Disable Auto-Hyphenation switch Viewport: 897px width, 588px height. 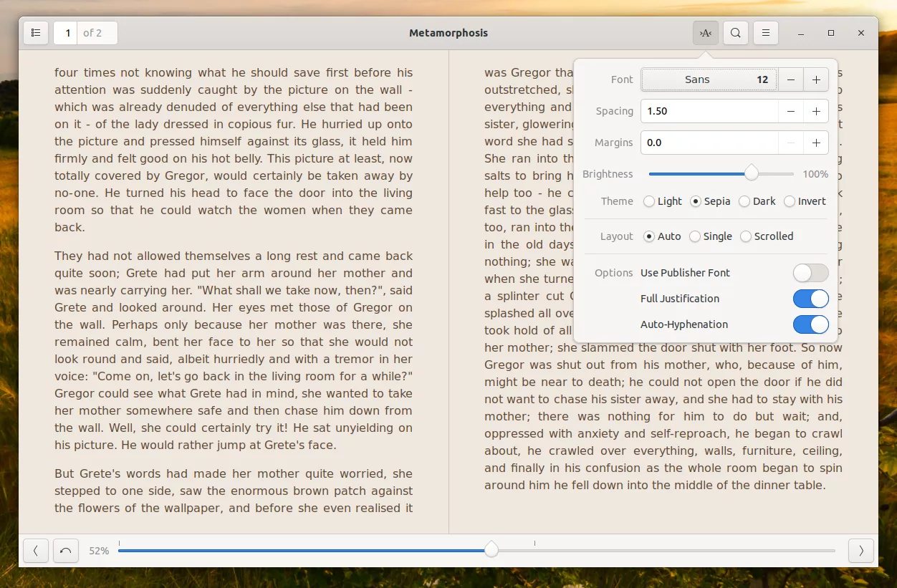[x=810, y=324]
